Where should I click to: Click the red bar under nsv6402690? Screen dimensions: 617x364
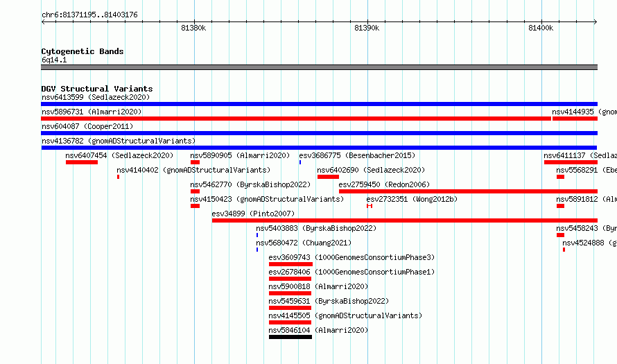[328, 177]
